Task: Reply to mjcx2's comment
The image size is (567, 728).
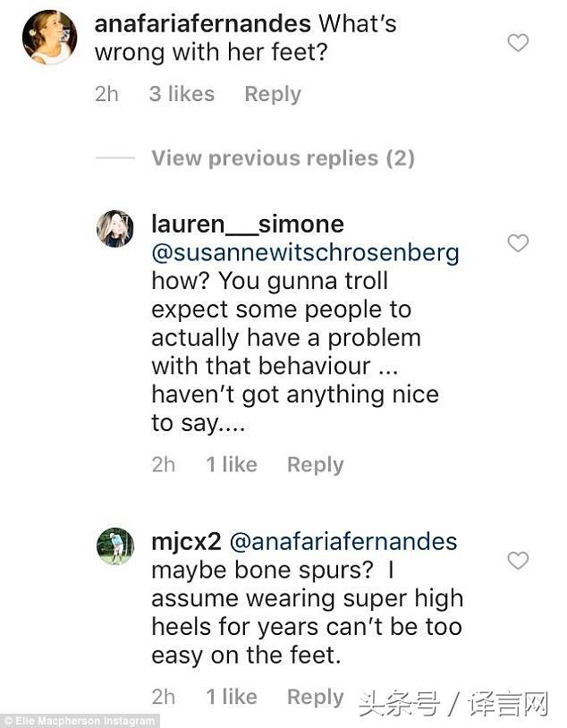Action: [315, 697]
